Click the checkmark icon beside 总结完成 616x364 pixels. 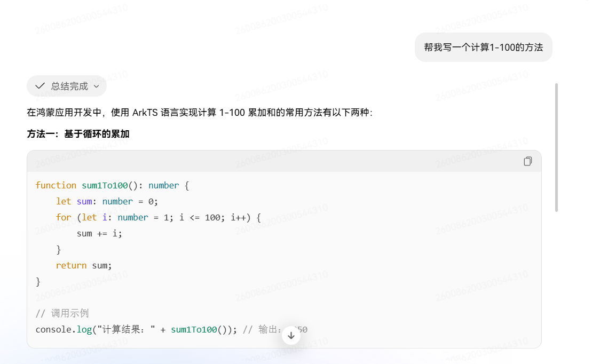point(40,86)
